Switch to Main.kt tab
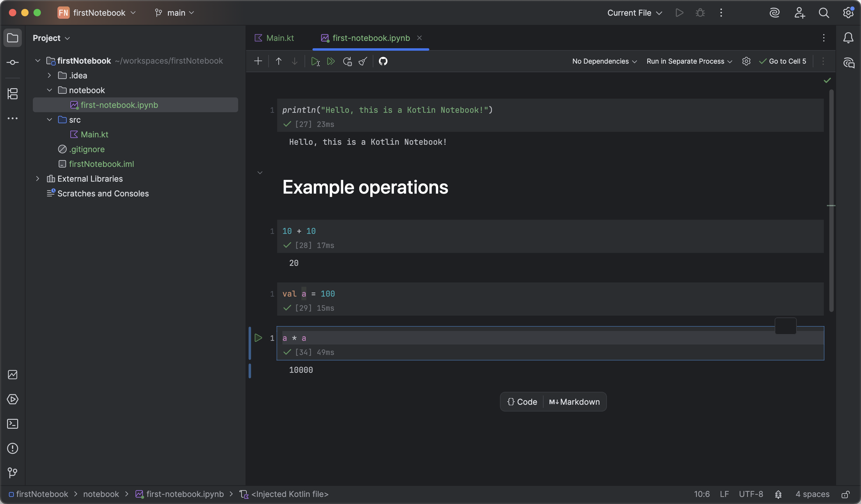 [274, 38]
